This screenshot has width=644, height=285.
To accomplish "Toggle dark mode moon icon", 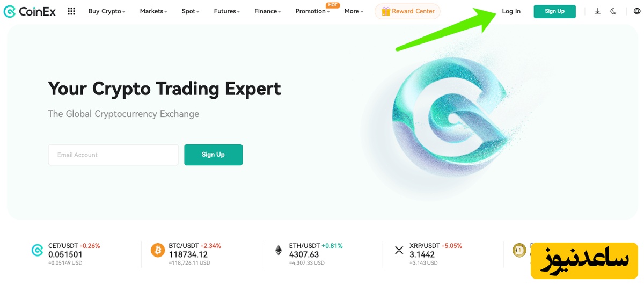I will [613, 11].
